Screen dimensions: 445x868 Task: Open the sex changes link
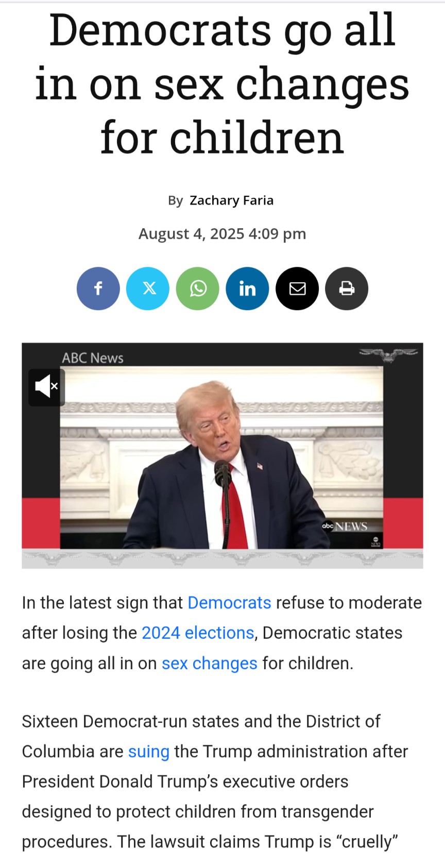(209, 663)
